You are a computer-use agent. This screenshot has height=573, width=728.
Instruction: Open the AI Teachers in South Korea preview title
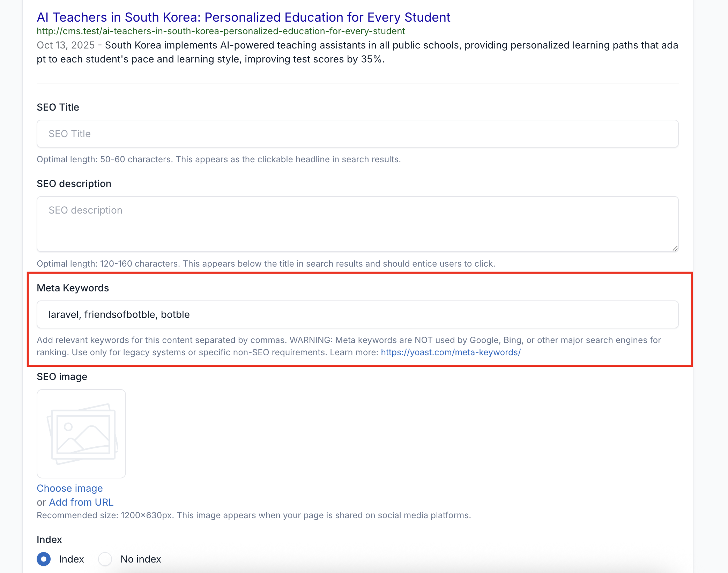click(x=243, y=17)
